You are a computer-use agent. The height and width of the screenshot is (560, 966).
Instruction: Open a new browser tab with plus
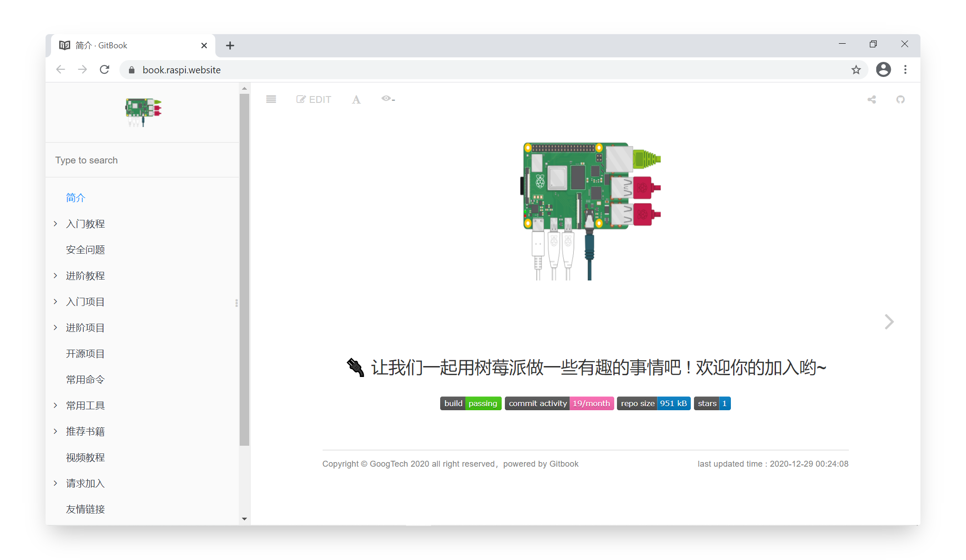click(230, 46)
